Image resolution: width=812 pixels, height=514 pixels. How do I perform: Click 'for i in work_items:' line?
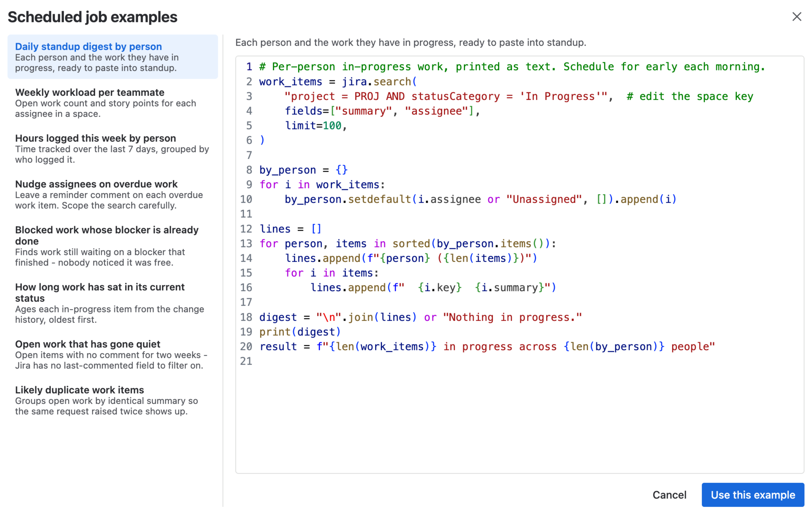pyautogui.click(x=322, y=185)
